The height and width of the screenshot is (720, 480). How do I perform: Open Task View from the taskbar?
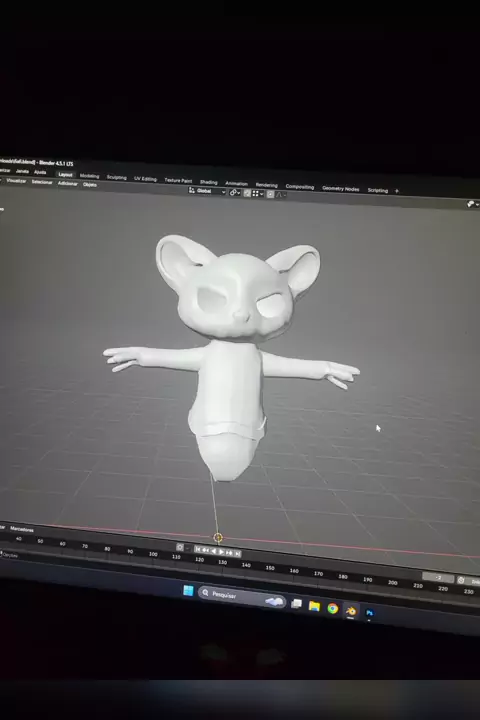[x=296, y=603]
